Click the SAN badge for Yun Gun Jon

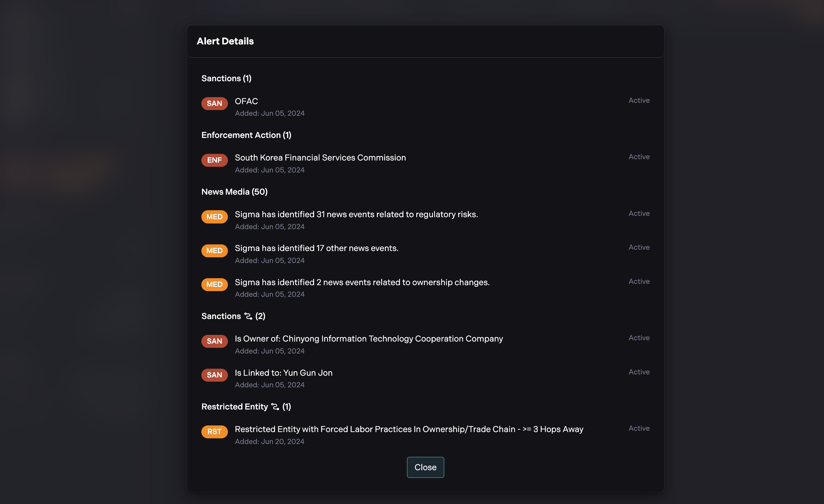coord(214,375)
